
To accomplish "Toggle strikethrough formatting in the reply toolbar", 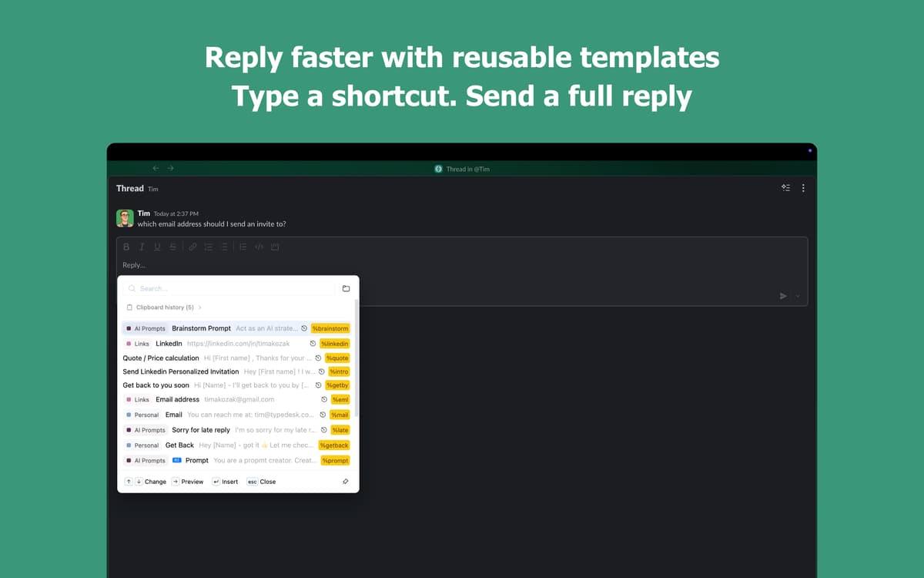I will 172,247.
